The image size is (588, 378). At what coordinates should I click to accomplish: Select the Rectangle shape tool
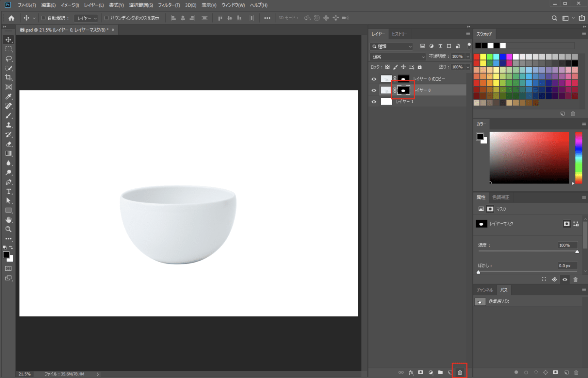click(x=8, y=210)
